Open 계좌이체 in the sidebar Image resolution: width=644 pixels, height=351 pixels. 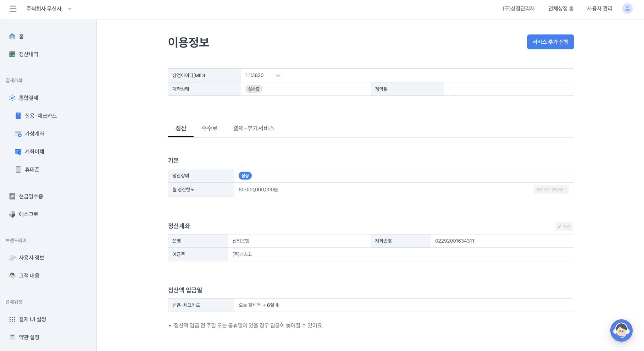point(34,152)
